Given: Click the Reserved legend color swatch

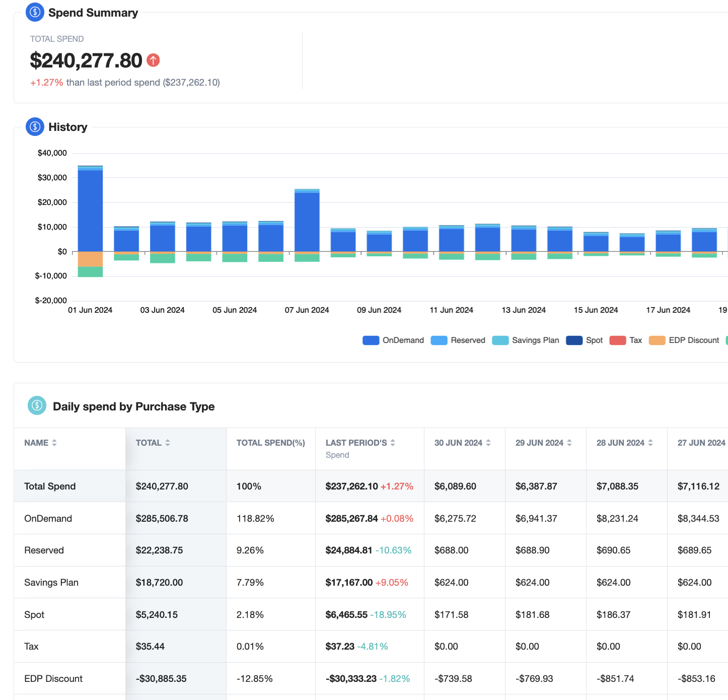Looking at the screenshot, I should [x=439, y=340].
